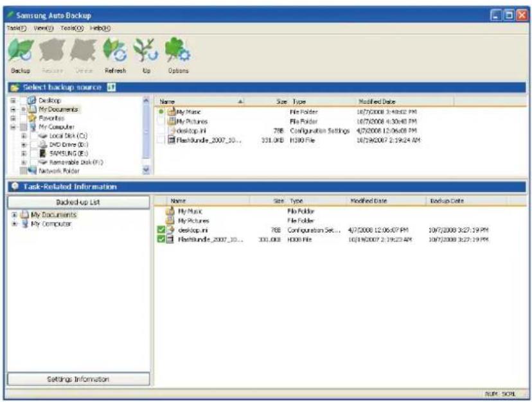The image size is (532, 402).
Task: Check the FlashBundle checkbox in source list
Action: (x=161, y=140)
